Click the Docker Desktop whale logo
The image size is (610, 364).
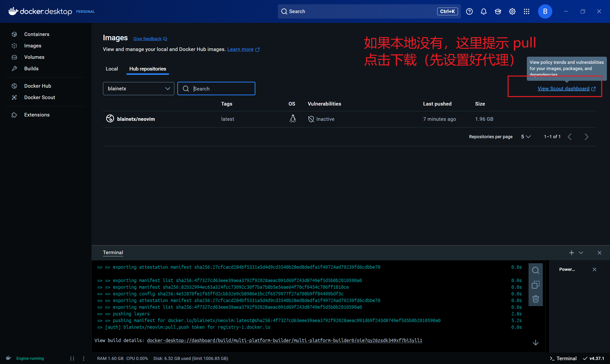[13, 11]
